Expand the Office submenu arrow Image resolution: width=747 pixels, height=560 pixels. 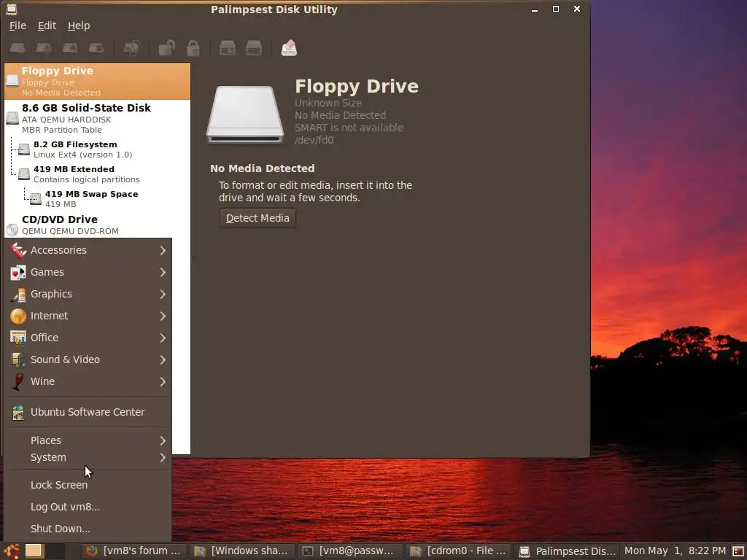coord(163,338)
